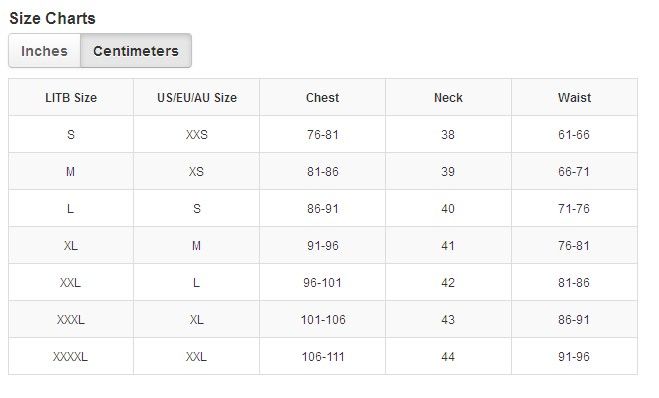Screen dimensions: 659x398
Task: Select chest range 96-101 cell
Action: (x=322, y=282)
